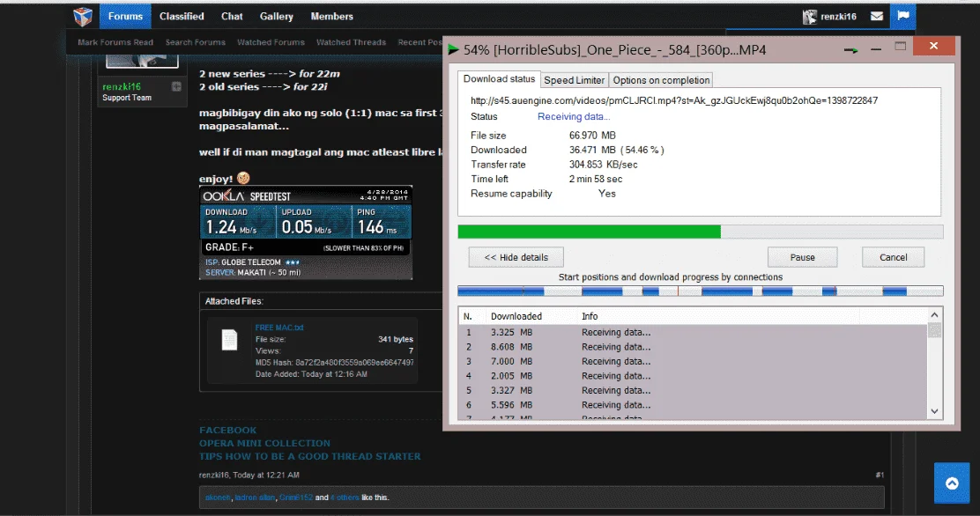Click Search Forums link
This screenshot has width=980, height=516.
point(195,42)
